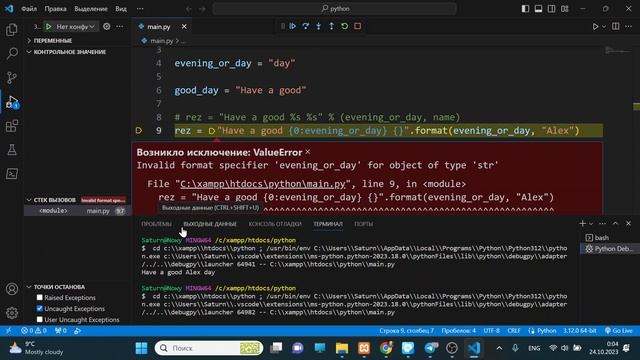Open Google Chrome from the taskbar
The width and height of the screenshot is (640, 360).
(386, 348)
